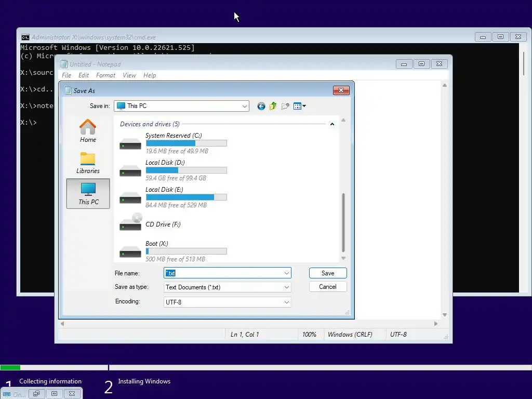Image resolution: width=532 pixels, height=399 pixels.
Task: Select CD Drive (F:) icon
Action: [x=130, y=222]
